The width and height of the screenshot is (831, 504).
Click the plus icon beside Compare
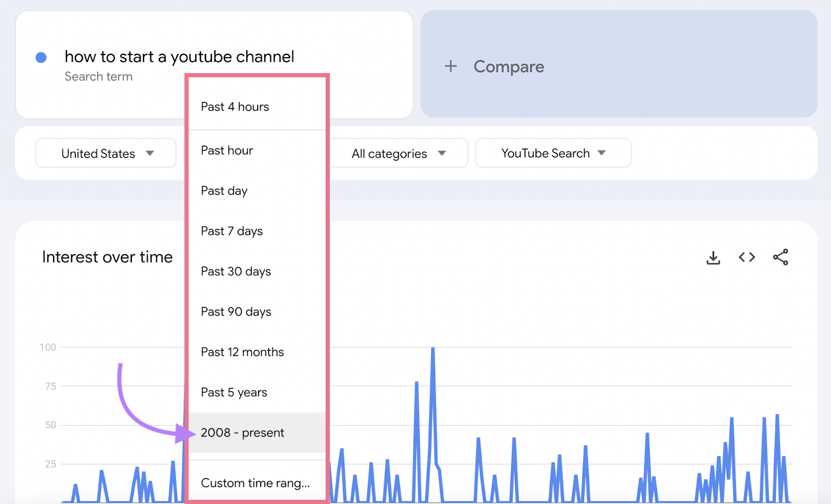451,66
